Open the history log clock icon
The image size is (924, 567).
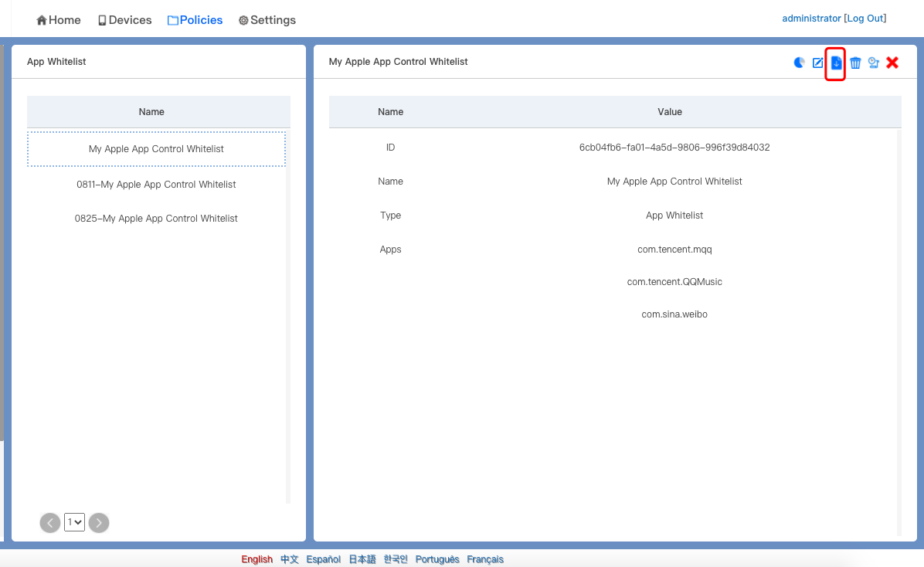coord(874,63)
